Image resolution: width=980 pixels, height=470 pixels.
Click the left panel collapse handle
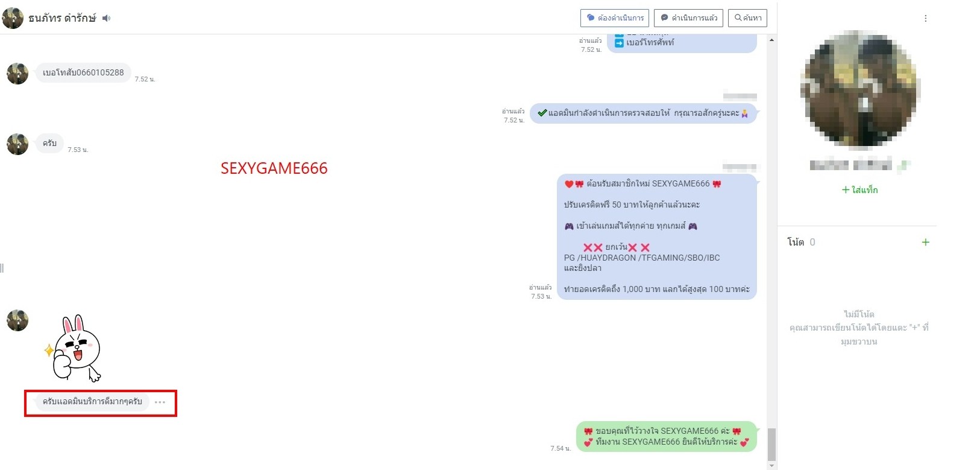tap(2, 268)
